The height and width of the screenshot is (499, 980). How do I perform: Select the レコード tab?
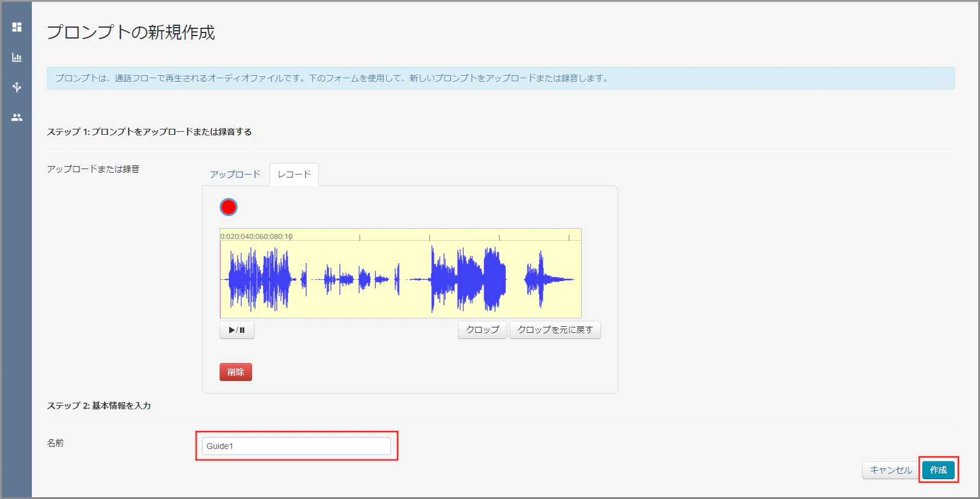point(294,175)
